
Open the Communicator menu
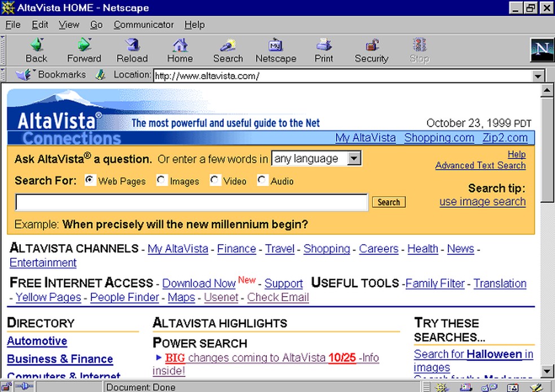[x=143, y=24]
